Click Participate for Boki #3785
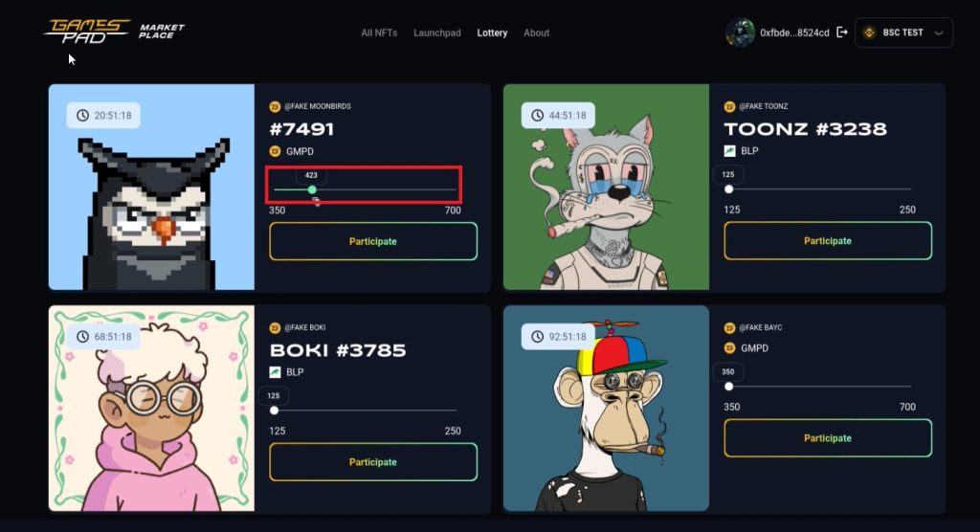Viewport: 980px width, 532px height. click(x=373, y=462)
